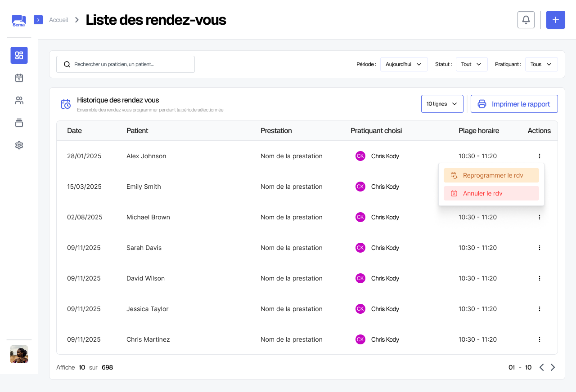Click the stacked layers icon in sidebar
This screenshot has height=392, width=576.
[19, 123]
